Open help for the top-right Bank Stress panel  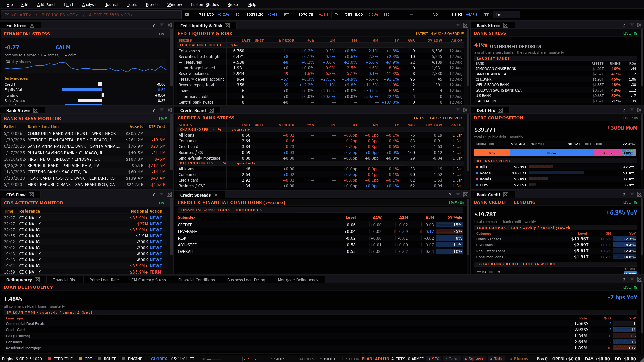pos(624,25)
